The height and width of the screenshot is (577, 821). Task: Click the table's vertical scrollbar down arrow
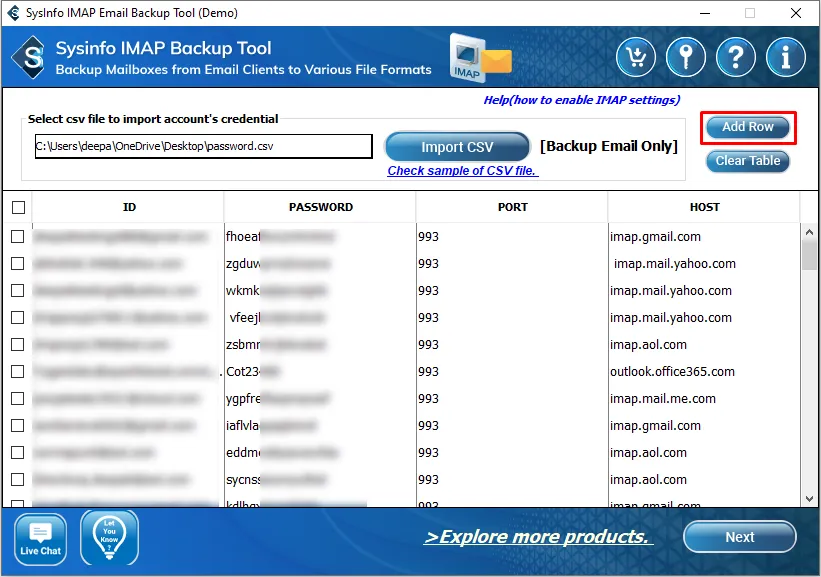coord(810,497)
